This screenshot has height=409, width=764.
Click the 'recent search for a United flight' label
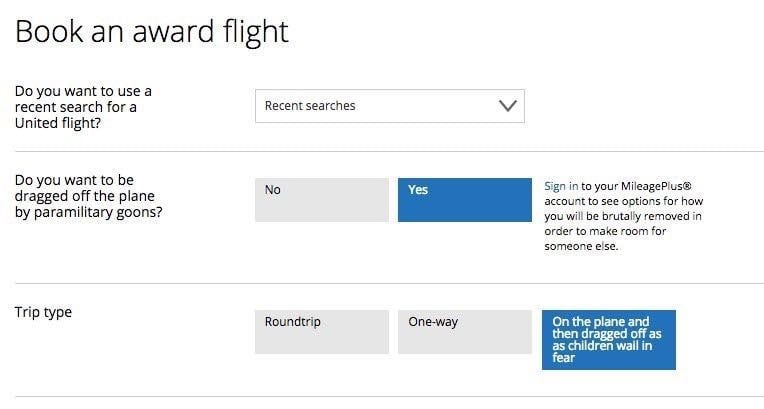tap(83, 107)
